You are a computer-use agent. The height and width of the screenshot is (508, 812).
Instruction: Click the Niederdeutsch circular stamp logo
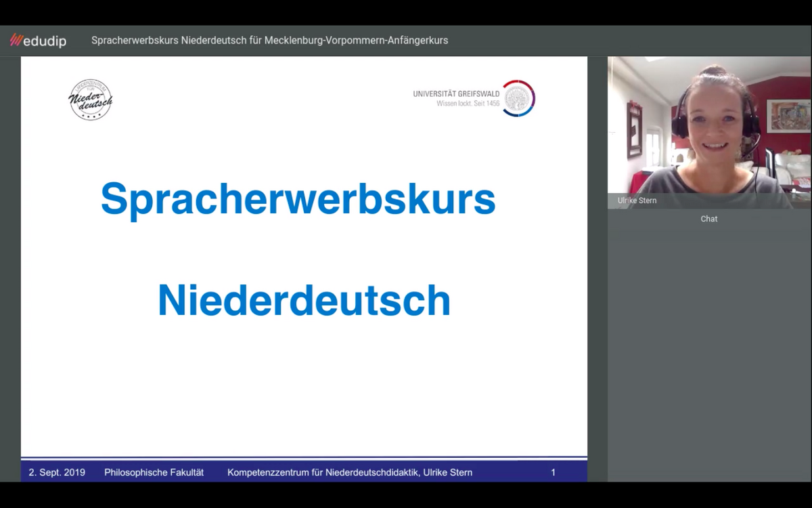[x=91, y=100]
